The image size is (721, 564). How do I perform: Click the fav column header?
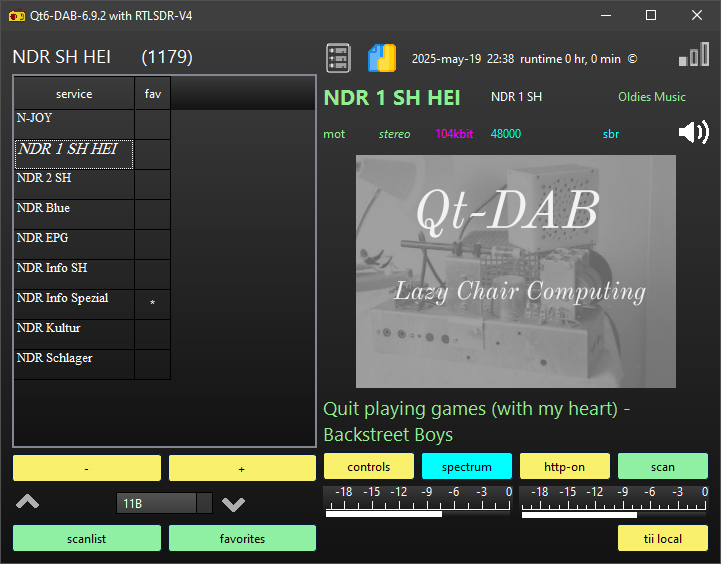(x=153, y=94)
